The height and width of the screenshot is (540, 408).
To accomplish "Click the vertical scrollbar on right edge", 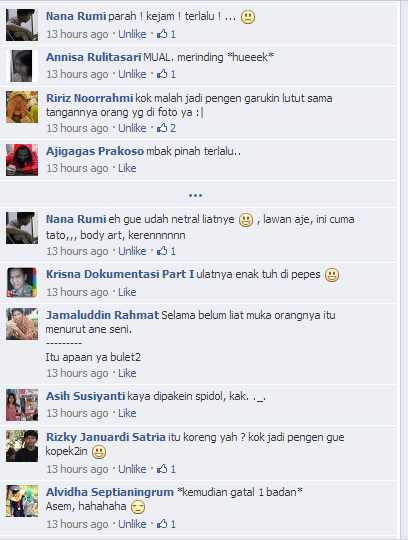I will [x=404, y=270].
